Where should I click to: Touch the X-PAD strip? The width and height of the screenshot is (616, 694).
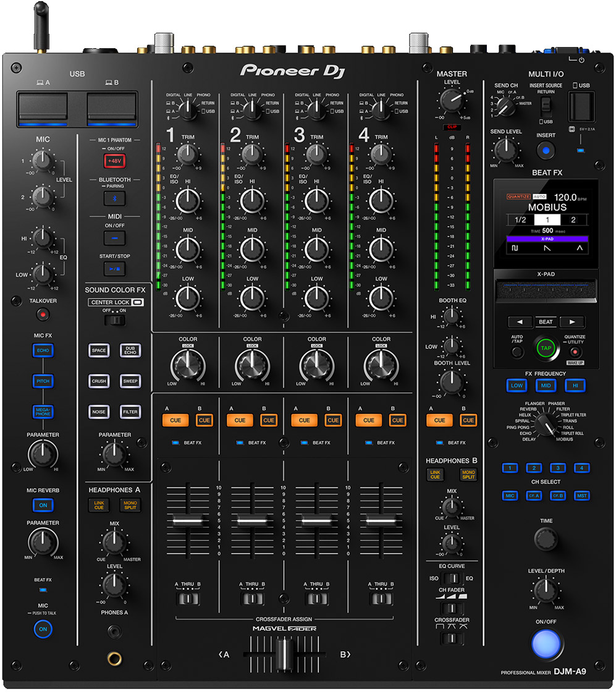pos(546,291)
